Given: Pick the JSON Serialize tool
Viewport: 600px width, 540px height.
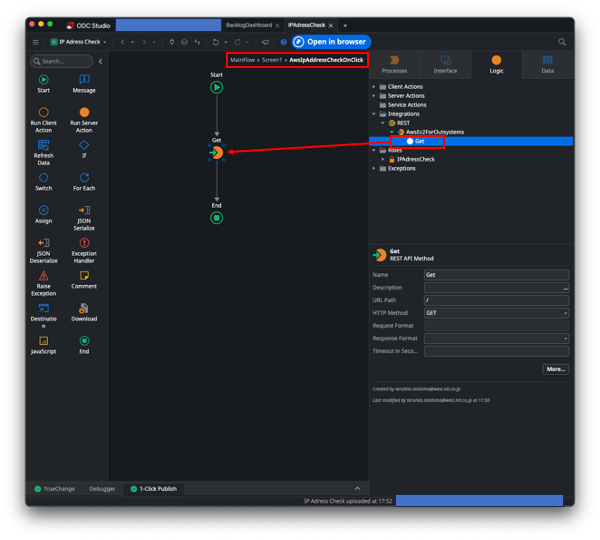Looking at the screenshot, I should tap(84, 215).
